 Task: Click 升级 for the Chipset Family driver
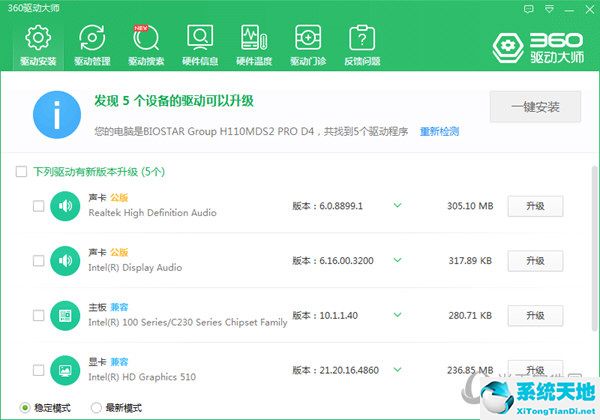535,316
